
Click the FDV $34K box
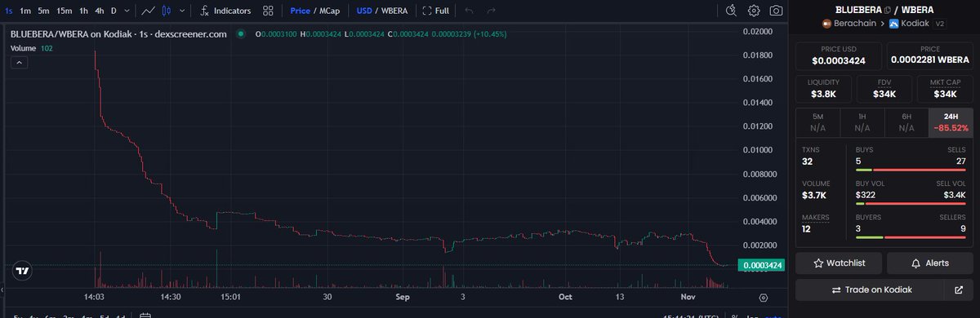pyautogui.click(x=884, y=89)
